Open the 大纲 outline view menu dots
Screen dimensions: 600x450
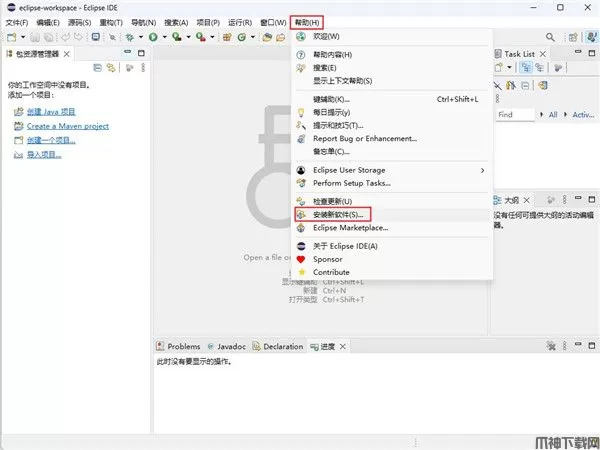click(564, 200)
